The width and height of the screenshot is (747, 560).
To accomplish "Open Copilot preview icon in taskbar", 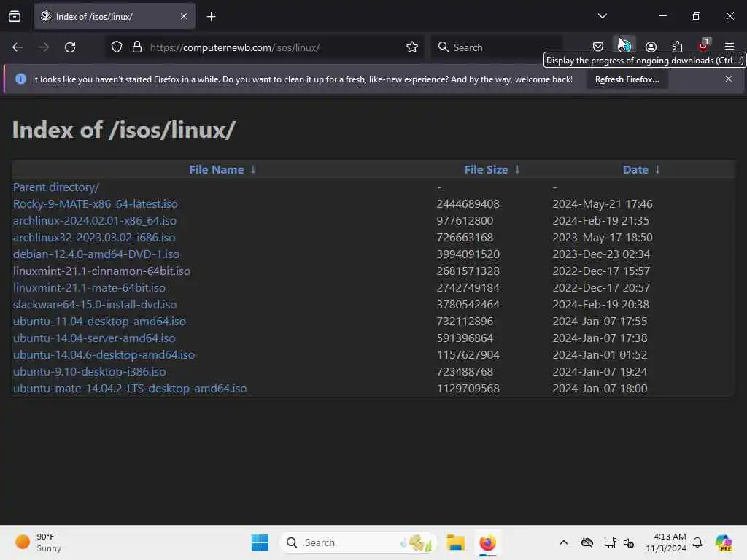I will pyautogui.click(x=724, y=542).
